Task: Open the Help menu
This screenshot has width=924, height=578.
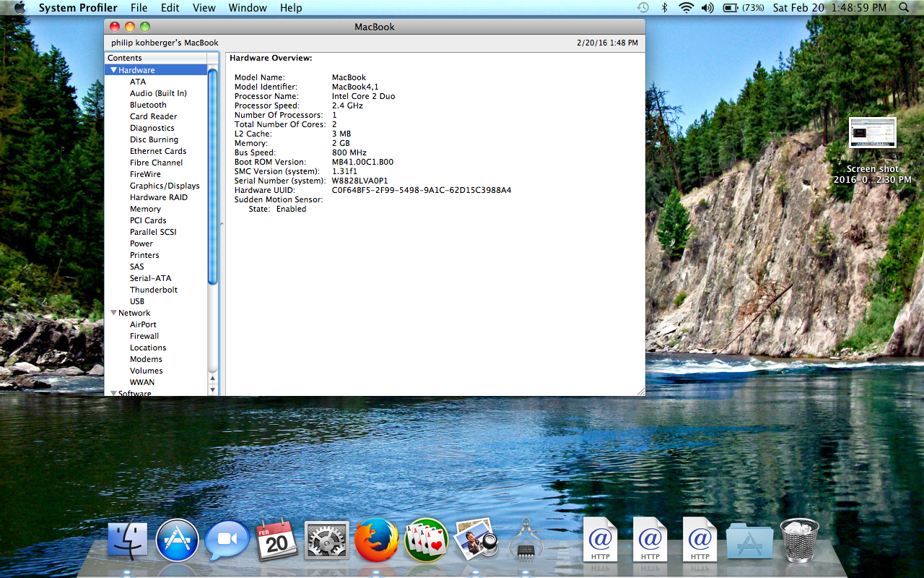Action: pos(291,8)
